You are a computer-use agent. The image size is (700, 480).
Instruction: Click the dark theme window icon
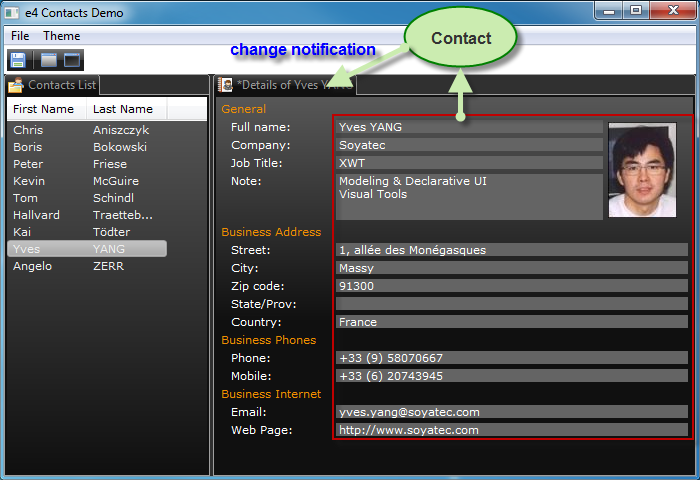(x=72, y=60)
